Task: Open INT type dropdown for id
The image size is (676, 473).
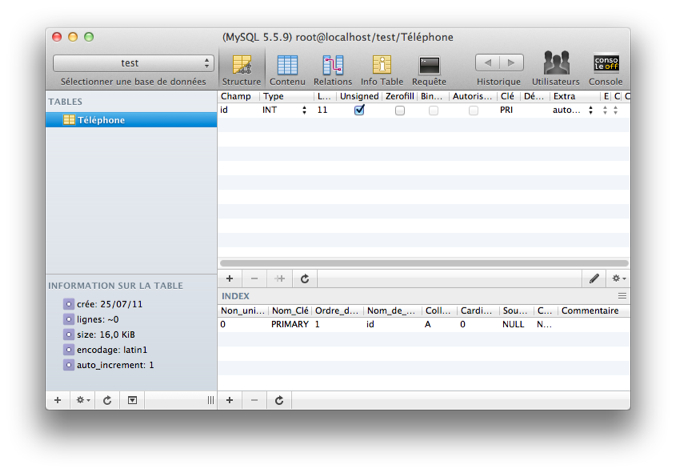Action: tap(304, 110)
